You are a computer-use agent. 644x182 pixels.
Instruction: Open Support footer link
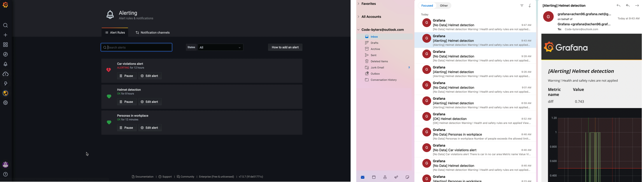coord(165,177)
